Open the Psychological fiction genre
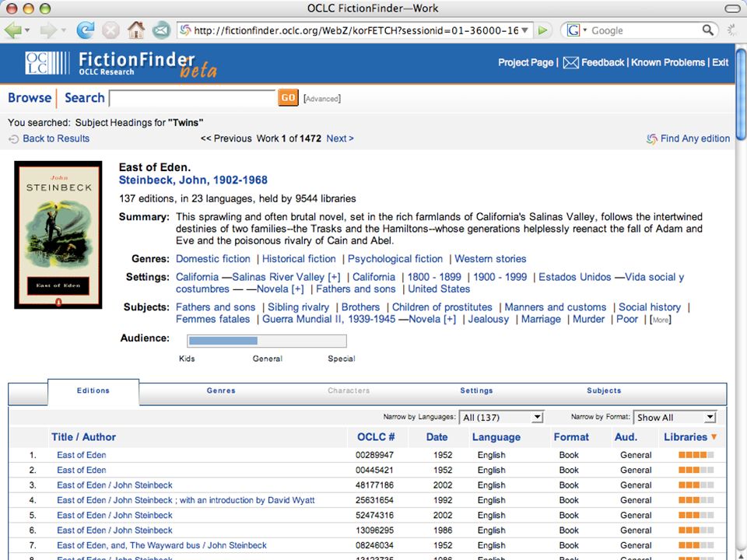Screen dimensions: 747x560 [x=395, y=258]
